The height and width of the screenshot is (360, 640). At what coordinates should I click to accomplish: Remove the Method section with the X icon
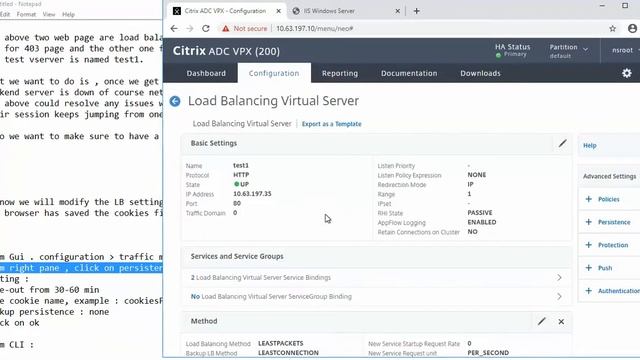561,322
